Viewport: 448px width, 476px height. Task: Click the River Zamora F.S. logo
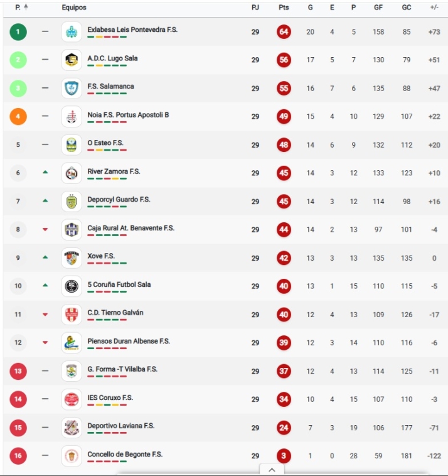click(x=72, y=173)
